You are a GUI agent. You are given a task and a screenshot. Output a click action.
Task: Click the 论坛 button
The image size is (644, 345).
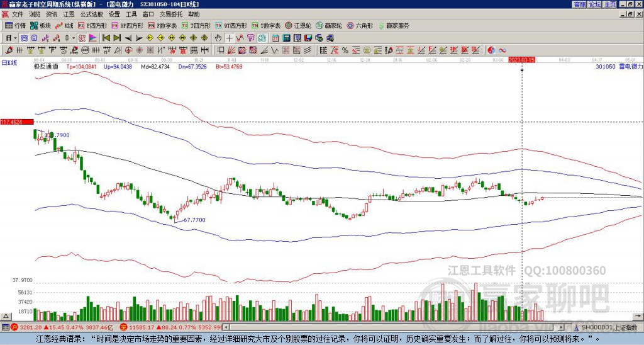(595, 4)
